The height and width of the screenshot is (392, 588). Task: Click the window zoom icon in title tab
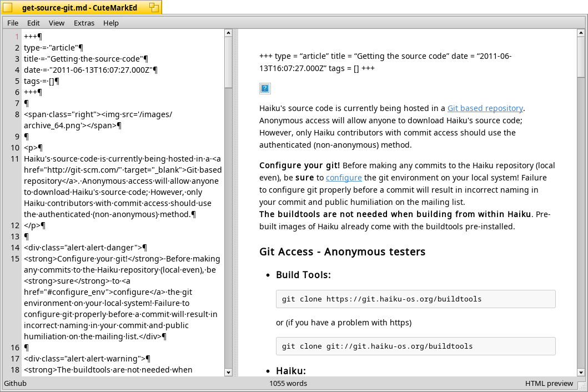(x=154, y=7)
